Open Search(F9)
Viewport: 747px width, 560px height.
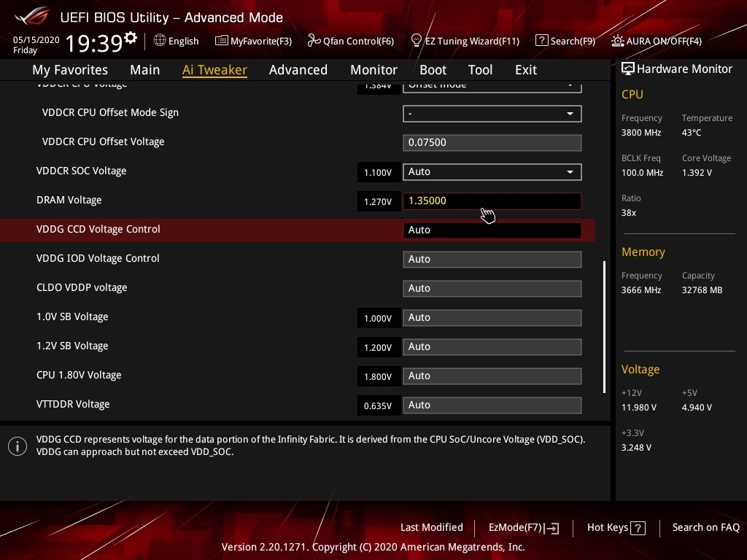pos(565,41)
